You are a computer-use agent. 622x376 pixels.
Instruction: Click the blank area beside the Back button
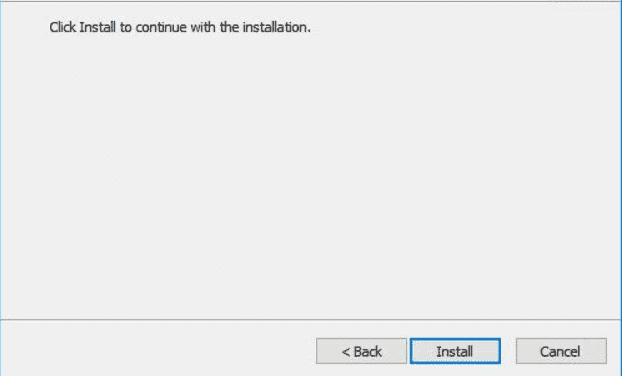click(159, 349)
